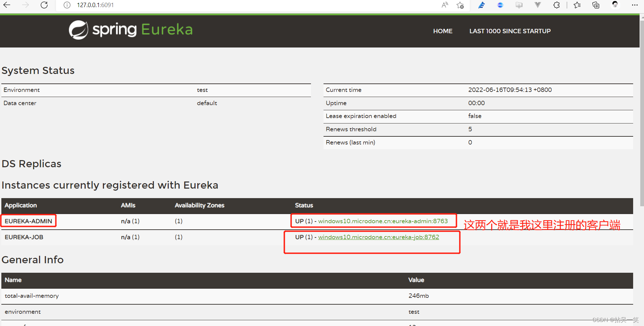
Task: Click the Availability Zones column header
Action: 199,205
